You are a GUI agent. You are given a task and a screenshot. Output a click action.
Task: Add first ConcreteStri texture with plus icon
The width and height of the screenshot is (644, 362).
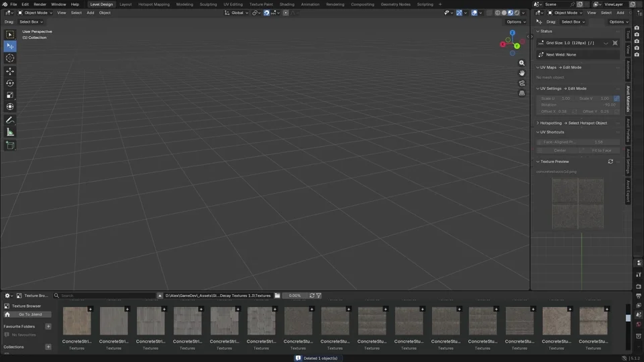(91, 309)
